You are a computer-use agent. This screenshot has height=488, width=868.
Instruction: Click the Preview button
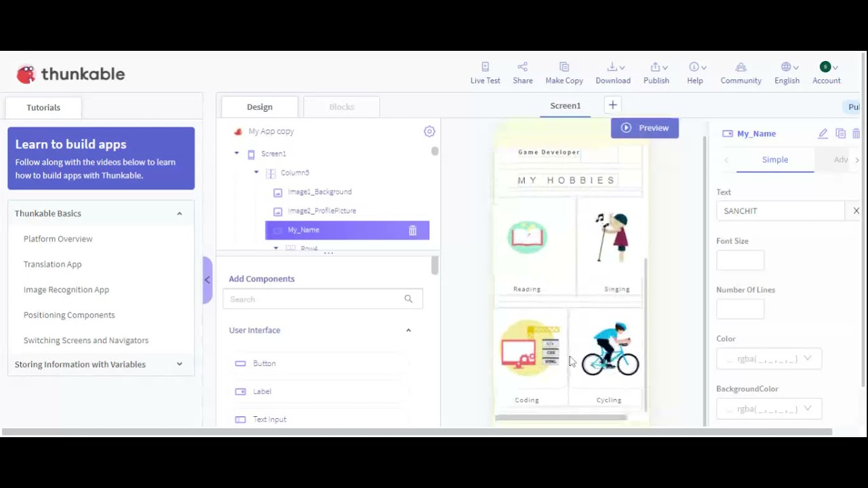[645, 127]
